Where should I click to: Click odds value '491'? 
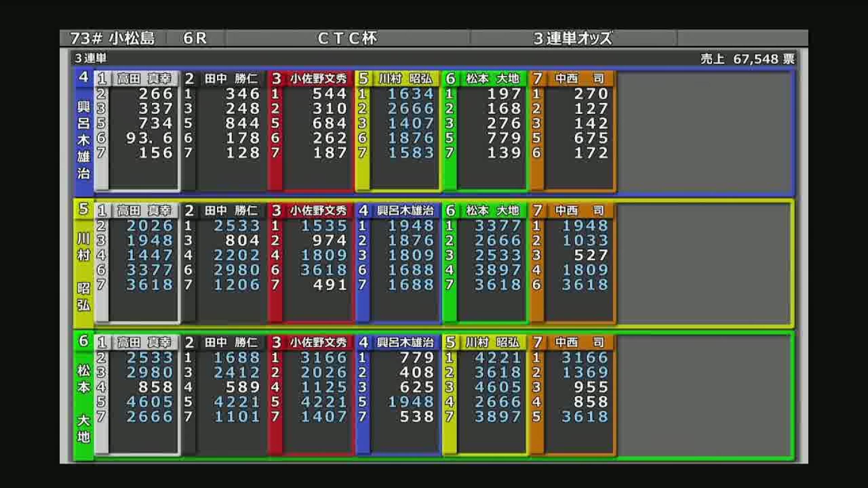pyautogui.click(x=330, y=285)
